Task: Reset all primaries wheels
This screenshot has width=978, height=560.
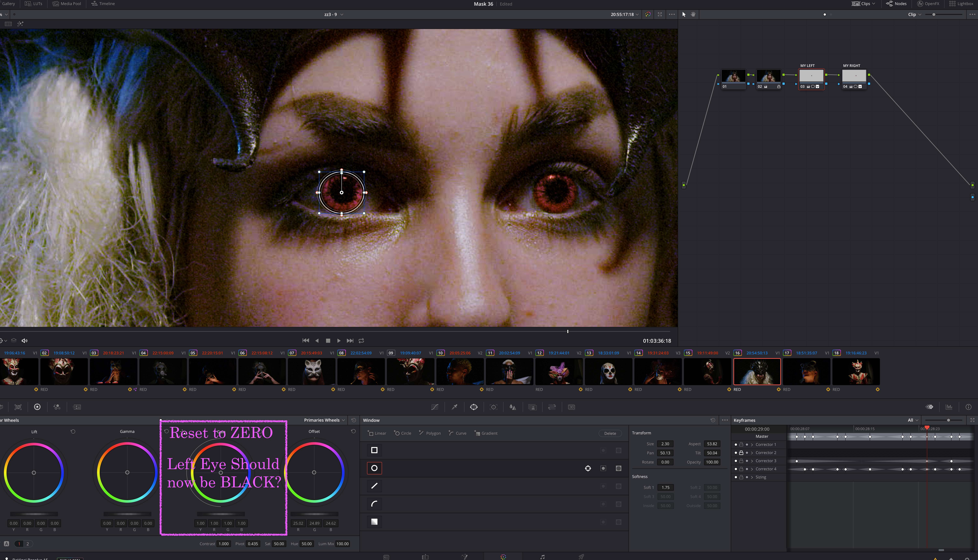Action: 354,420
